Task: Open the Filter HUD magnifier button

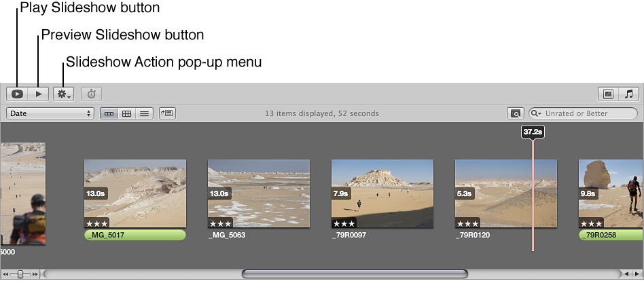Action: pos(516,113)
